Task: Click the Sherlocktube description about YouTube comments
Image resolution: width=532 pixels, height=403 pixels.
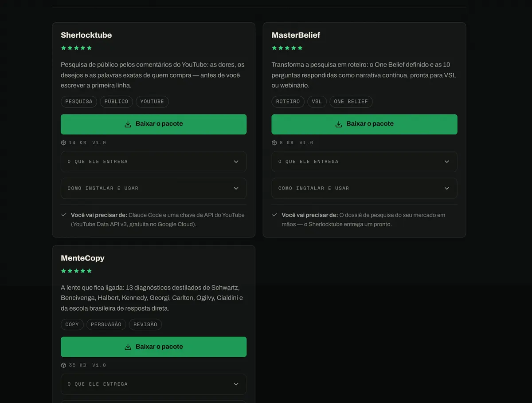Action: pyautogui.click(x=153, y=75)
